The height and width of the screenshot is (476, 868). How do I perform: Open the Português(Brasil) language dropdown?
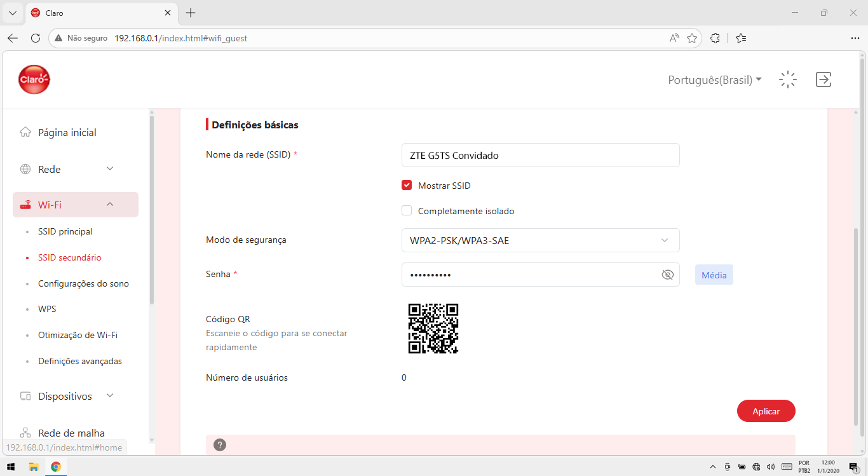pos(715,80)
